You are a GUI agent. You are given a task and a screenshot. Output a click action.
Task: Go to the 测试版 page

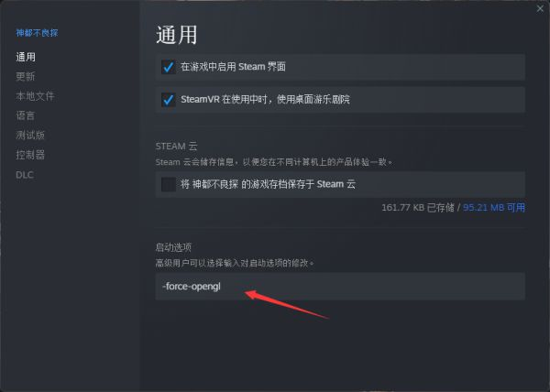pyautogui.click(x=30, y=136)
